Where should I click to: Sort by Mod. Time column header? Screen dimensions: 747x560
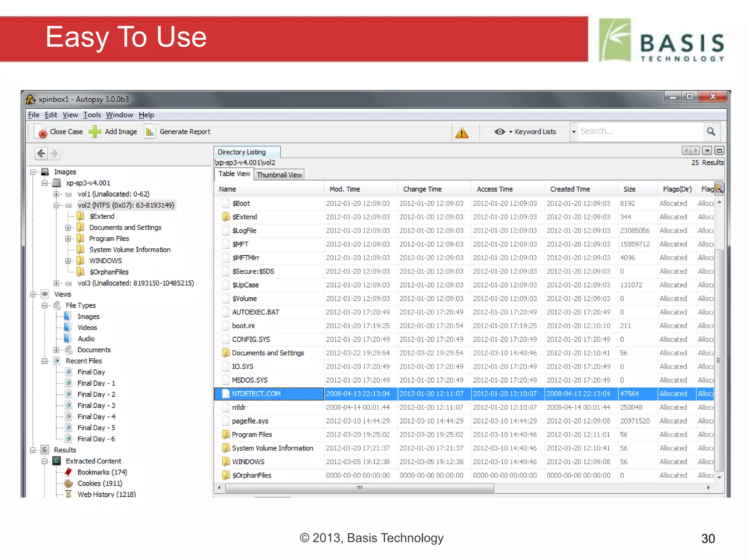360,189
